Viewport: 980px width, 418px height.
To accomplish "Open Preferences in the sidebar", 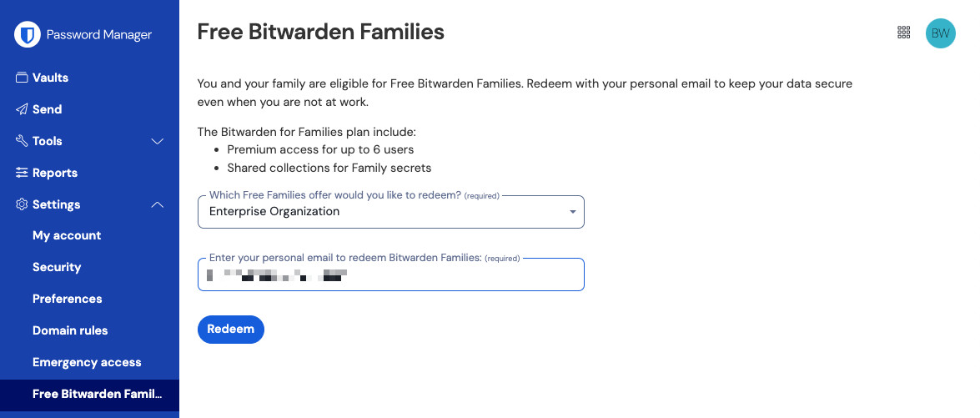I will 68,299.
